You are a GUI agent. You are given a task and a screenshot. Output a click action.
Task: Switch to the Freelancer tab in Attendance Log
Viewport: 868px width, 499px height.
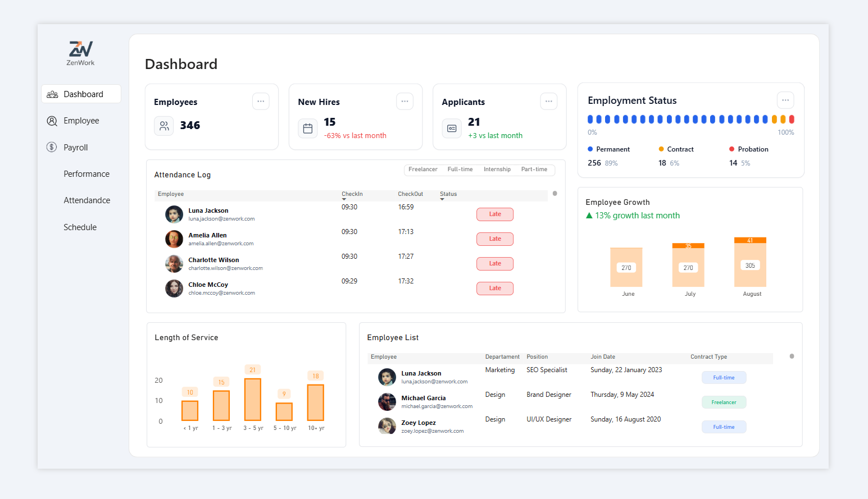[422, 169]
